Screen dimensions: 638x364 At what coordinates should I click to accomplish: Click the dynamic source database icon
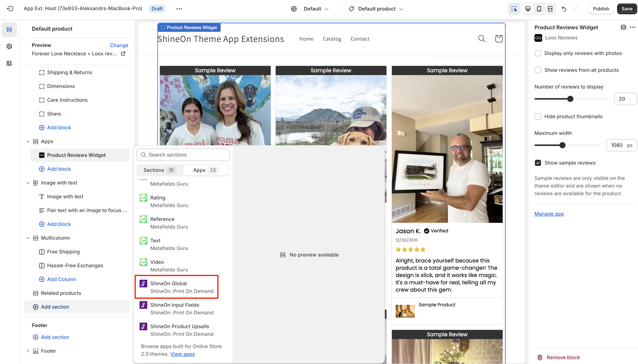click(x=623, y=27)
